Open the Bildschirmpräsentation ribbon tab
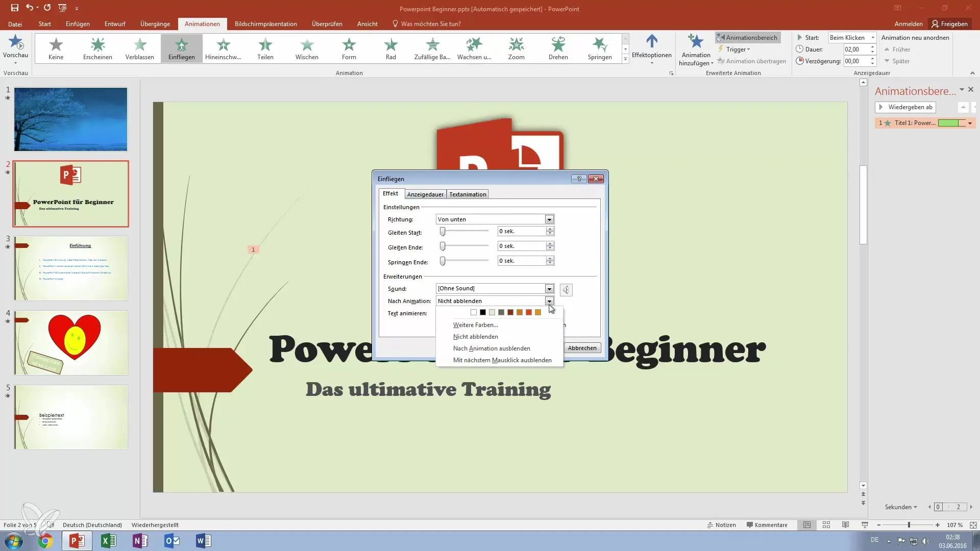Viewport: 980px width, 551px height. click(265, 23)
